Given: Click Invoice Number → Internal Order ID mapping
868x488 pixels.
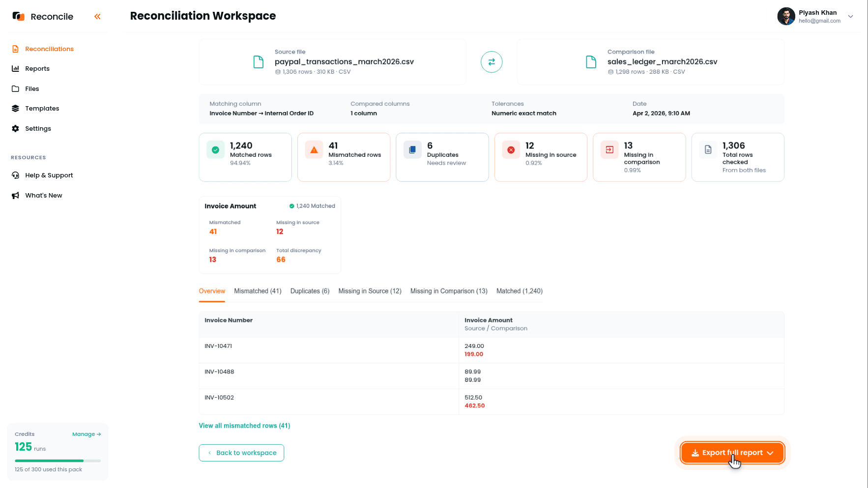Looking at the screenshot, I should (x=261, y=114).
